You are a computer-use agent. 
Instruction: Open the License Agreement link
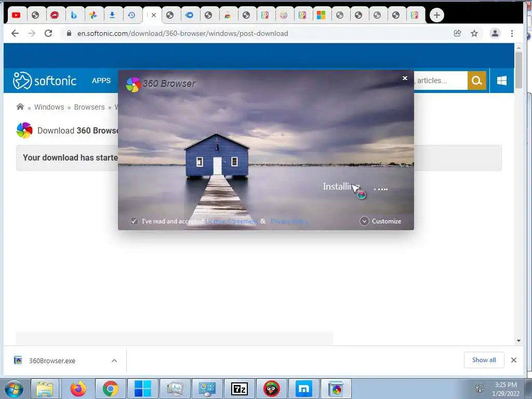pyautogui.click(x=231, y=221)
